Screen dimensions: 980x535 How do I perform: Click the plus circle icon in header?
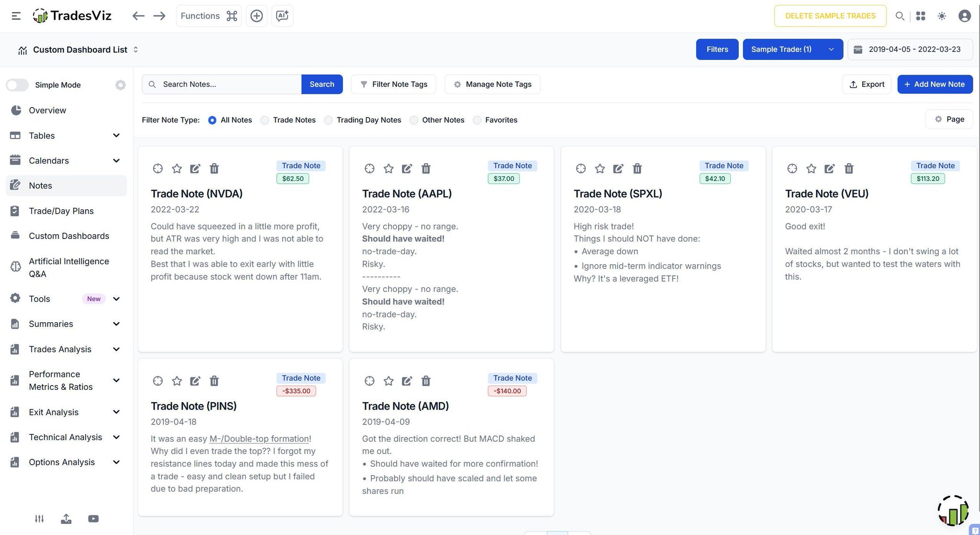click(x=256, y=16)
